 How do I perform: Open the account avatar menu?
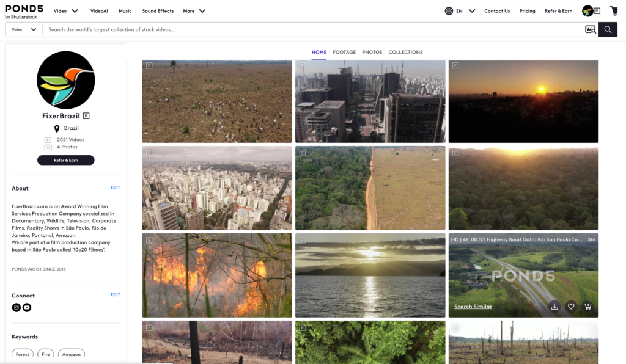tap(587, 11)
